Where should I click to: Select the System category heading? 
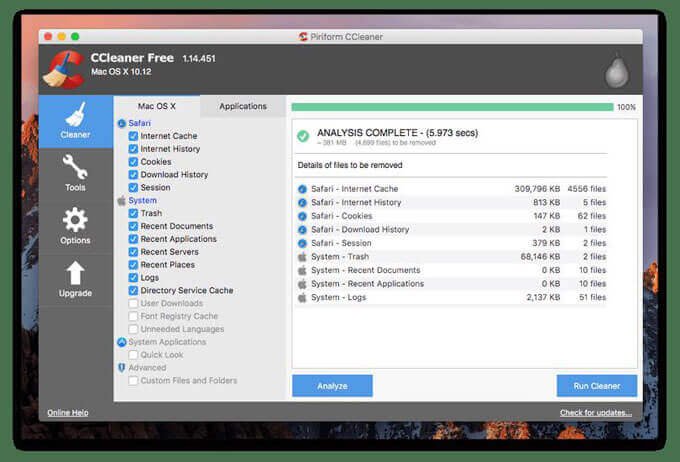[x=142, y=200]
